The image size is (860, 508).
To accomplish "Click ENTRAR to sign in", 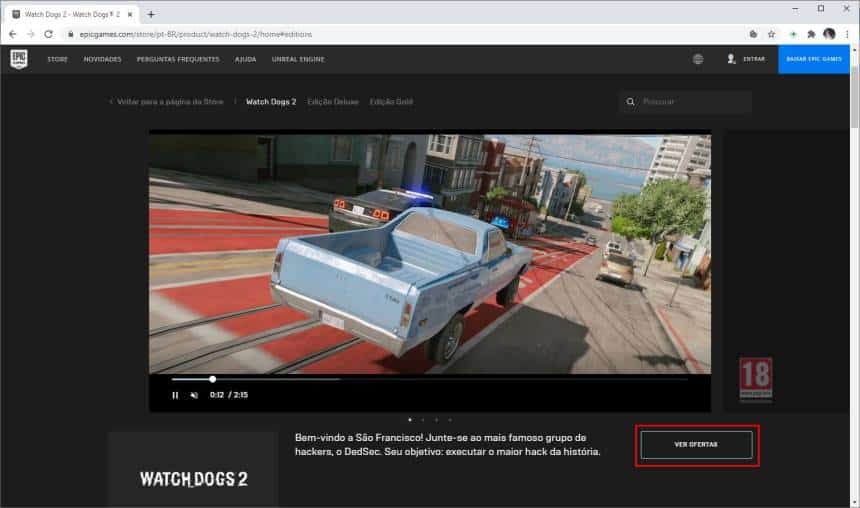I will coord(754,59).
